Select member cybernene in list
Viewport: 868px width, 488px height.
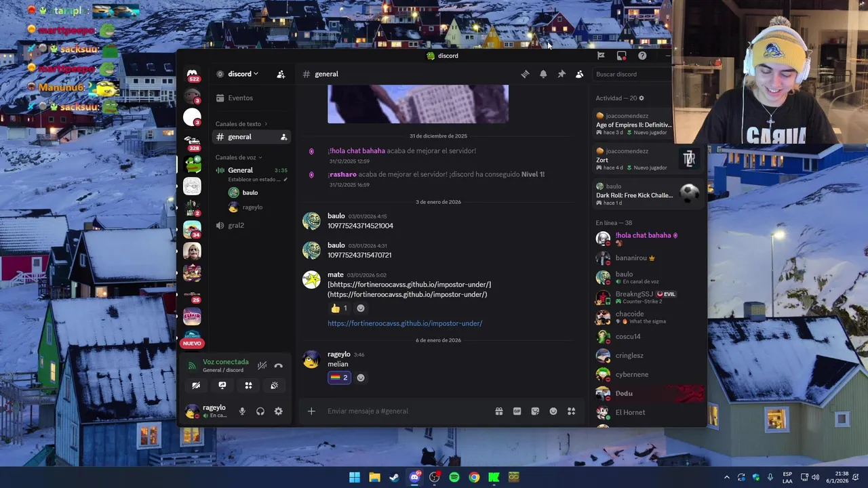(647, 374)
